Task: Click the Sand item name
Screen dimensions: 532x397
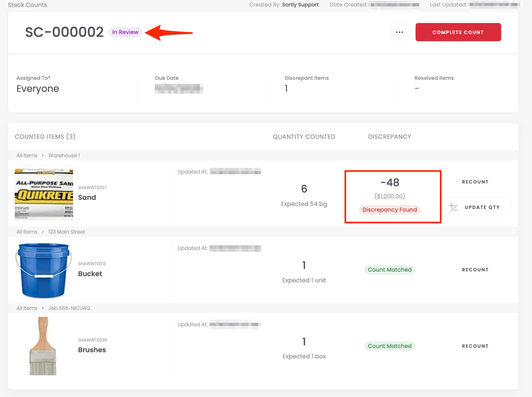Action: click(87, 197)
